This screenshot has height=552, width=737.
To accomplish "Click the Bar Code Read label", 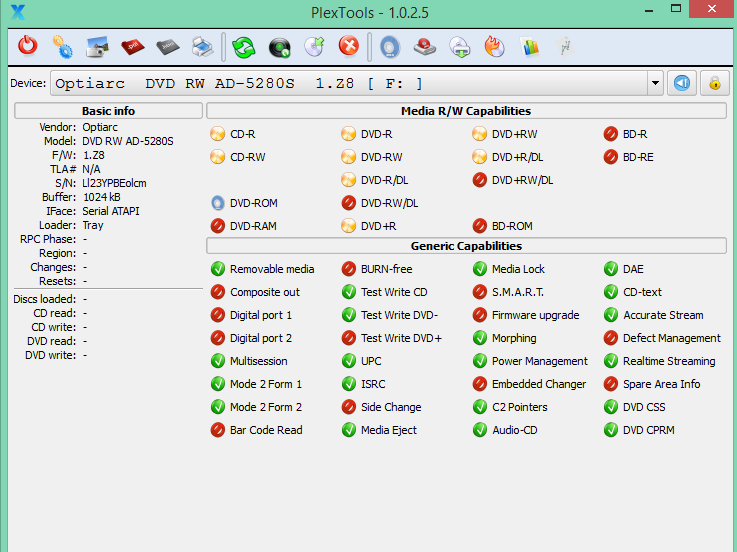I will click(x=266, y=430).
